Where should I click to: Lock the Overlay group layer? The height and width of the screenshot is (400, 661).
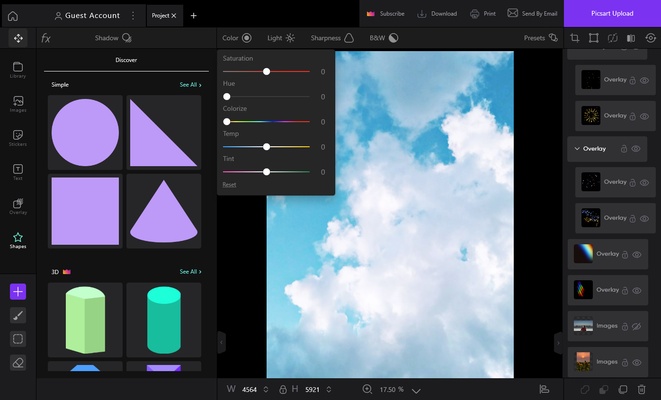pyautogui.click(x=624, y=149)
